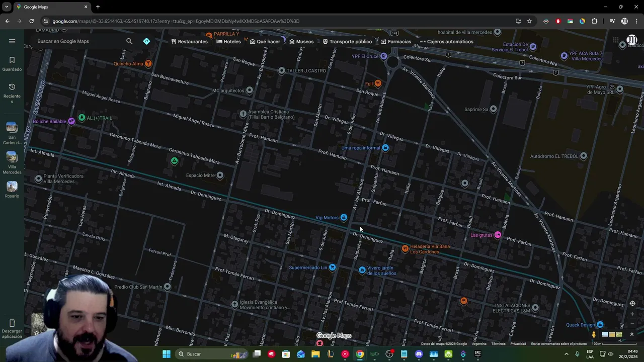The height and width of the screenshot is (362, 644).
Task: Select the Espacio Mitre marker
Action: (x=220, y=175)
